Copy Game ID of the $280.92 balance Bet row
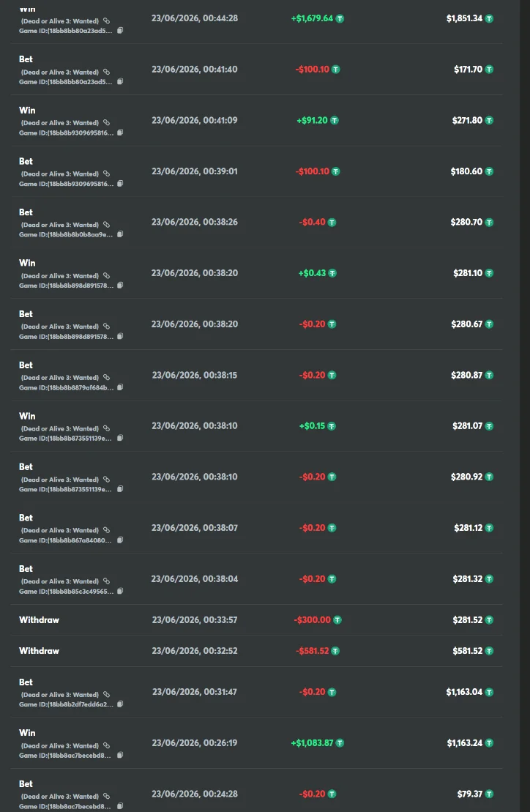The width and height of the screenshot is (530, 812). coord(120,489)
